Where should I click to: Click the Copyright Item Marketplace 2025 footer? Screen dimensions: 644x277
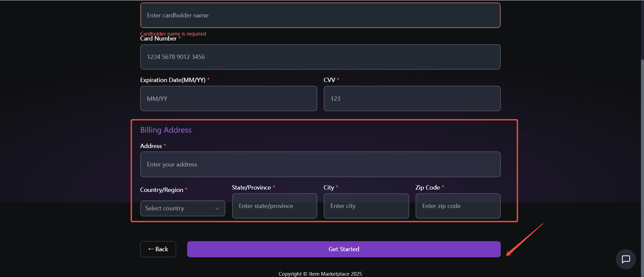point(320,274)
